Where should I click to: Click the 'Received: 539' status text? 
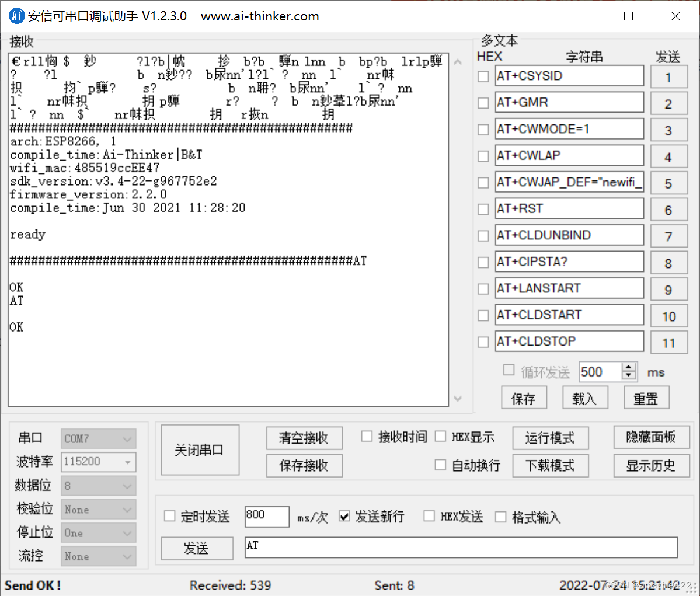pos(231,585)
